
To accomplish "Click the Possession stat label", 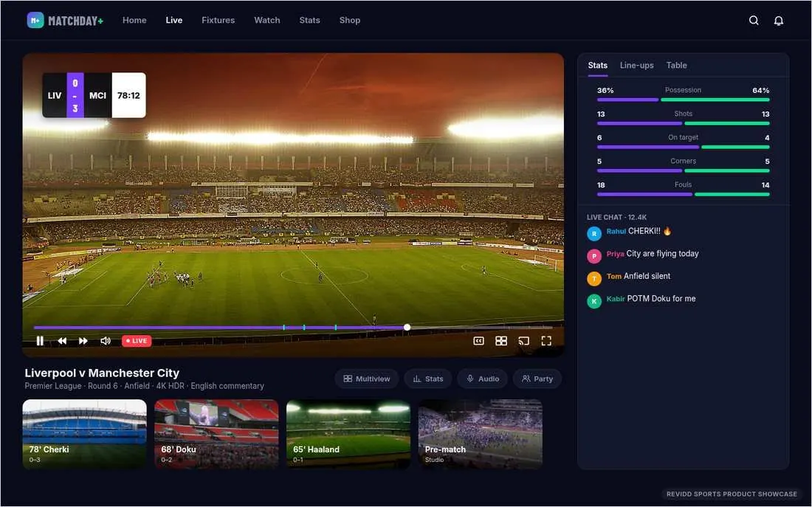I will pyautogui.click(x=683, y=90).
